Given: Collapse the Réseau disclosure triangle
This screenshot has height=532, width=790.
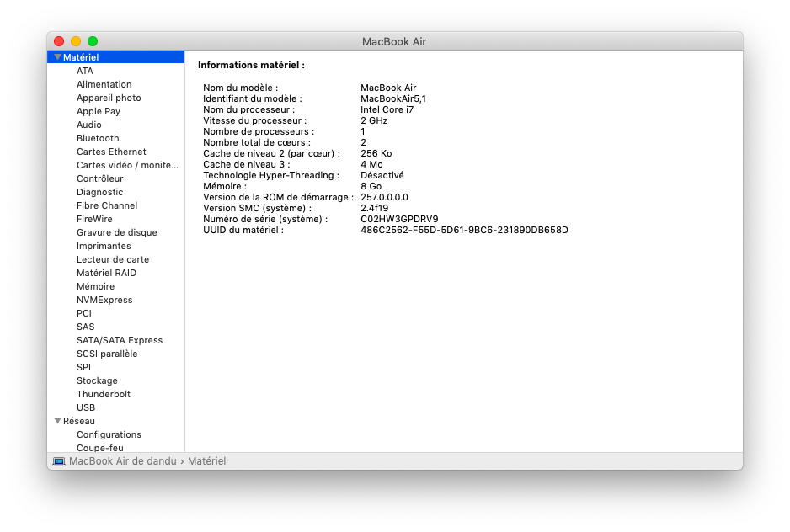Looking at the screenshot, I should tap(57, 421).
